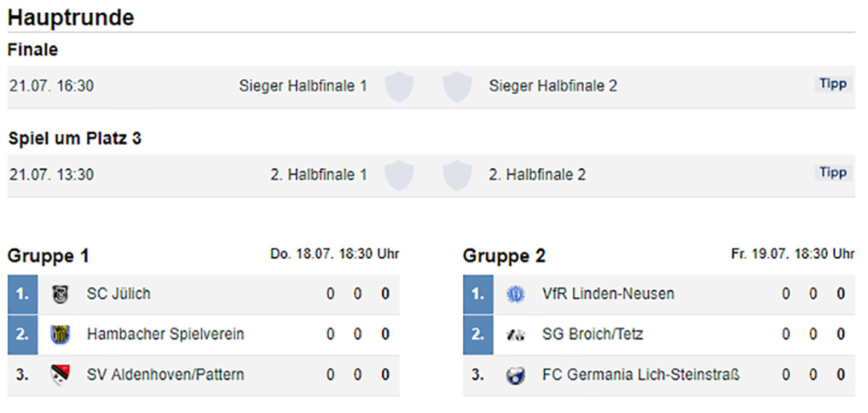
Task: Click the SC Jülich club crest
Action: coord(60,294)
